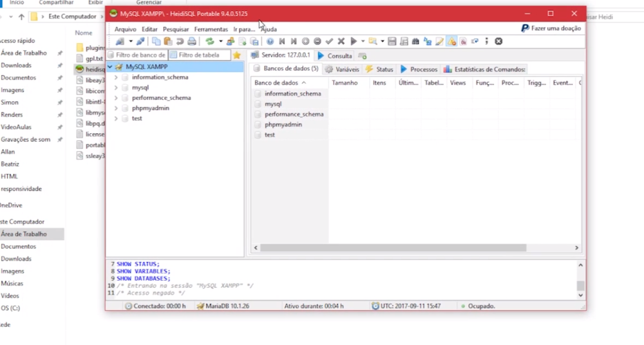Click the Insert row plus icon
Image resolution: width=644 pixels, height=345 pixels.
tap(305, 41)
